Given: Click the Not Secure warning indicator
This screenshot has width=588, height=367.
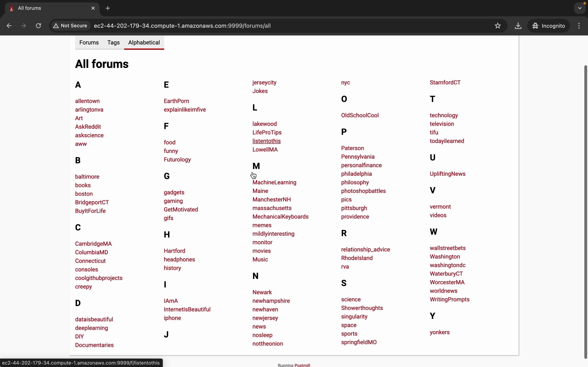Looking at the screenshot, I should 71,26.
